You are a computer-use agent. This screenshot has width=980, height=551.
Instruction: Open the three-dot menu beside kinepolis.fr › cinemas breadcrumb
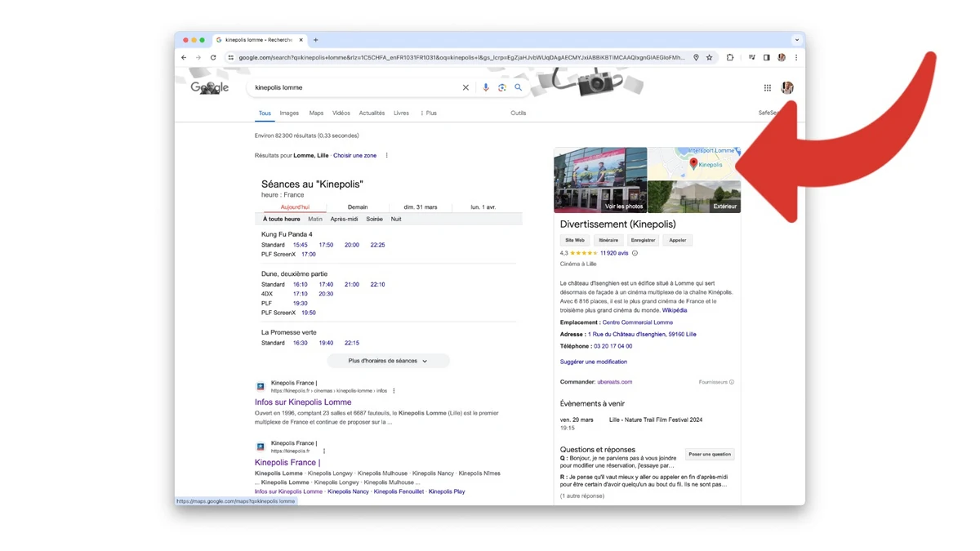coord(394,391)
